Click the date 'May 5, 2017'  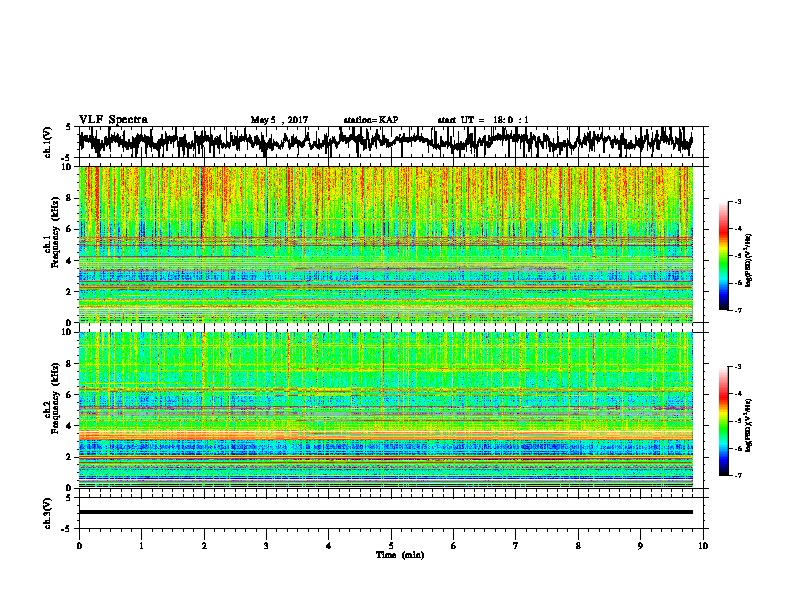pos(279,120)
